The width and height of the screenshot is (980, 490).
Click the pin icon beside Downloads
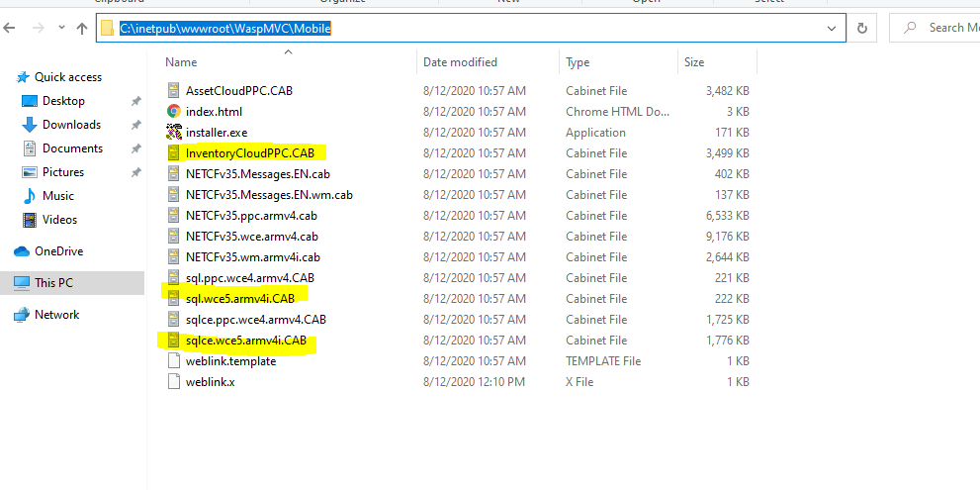pyautogui.click(x=135, y=125)
